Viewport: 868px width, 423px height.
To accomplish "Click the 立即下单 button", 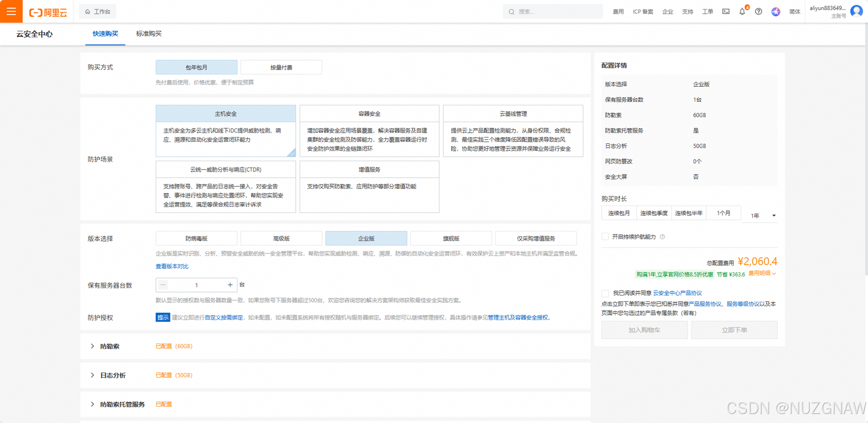I will (734, 330).
